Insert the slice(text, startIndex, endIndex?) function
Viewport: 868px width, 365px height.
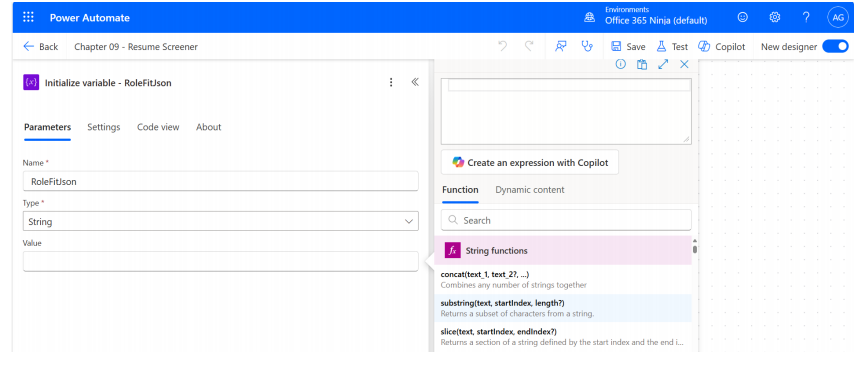pyautogui.click(x=563, y=336)
